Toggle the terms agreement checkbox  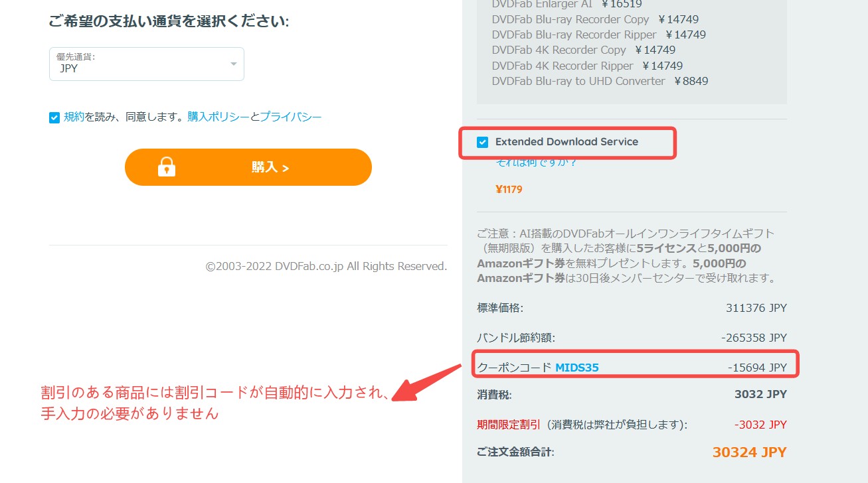[x=54, y=117]
